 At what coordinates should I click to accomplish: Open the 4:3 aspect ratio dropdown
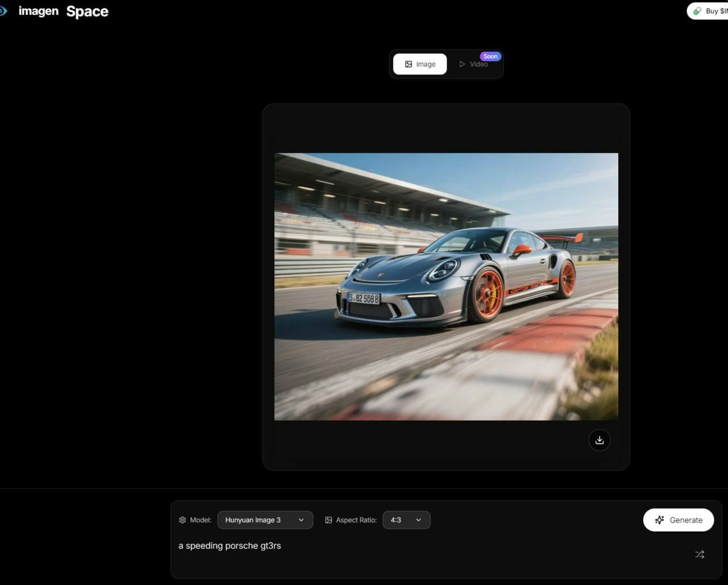[406, 520]
